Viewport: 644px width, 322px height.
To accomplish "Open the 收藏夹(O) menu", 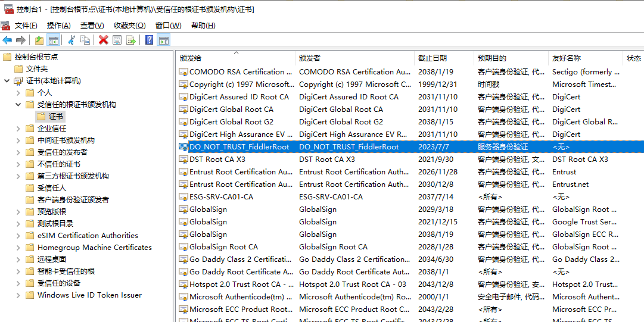I will [x=129, y=26].
